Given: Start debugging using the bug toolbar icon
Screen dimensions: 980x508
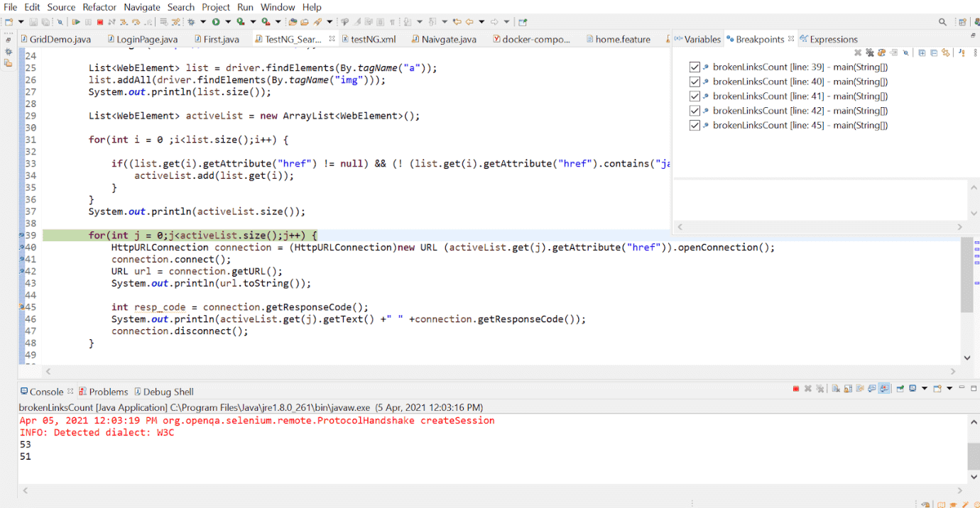Looking at the screenshot, I should tap(192, 22).
